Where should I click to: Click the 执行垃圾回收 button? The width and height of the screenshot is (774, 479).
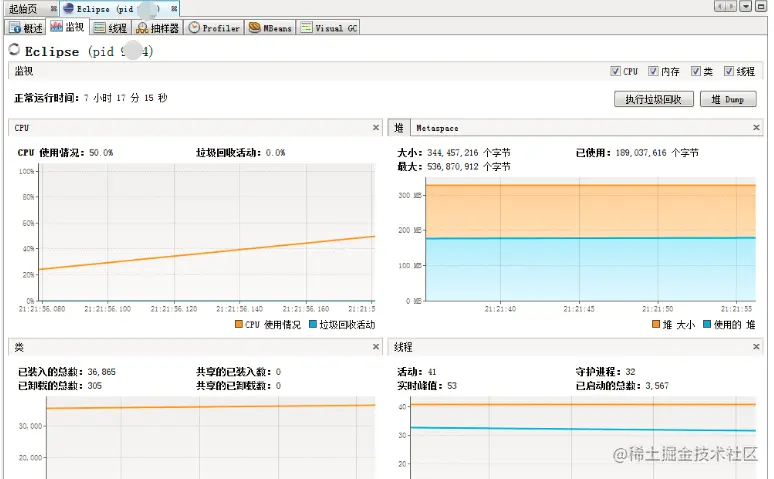tap(654, 99)
